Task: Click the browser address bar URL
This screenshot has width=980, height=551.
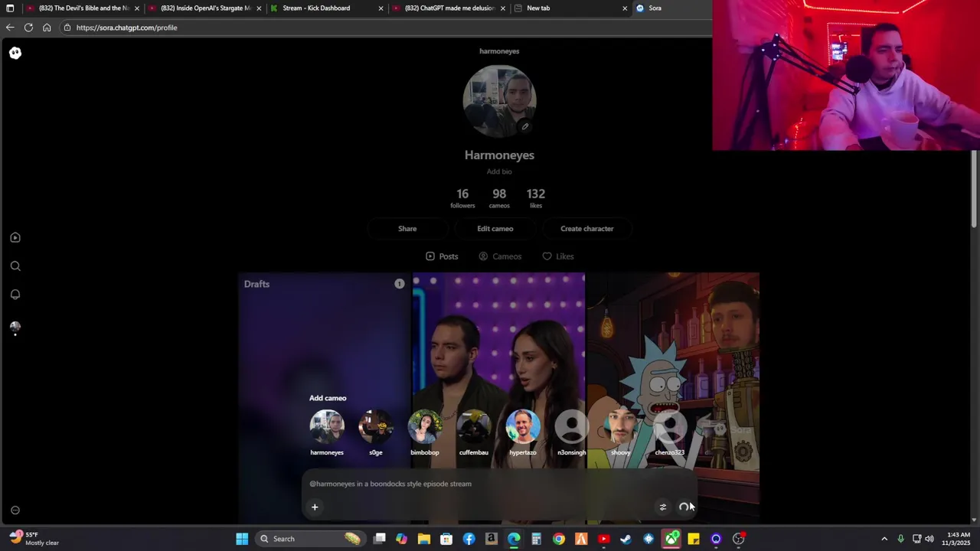Action: tap(126, 28)
